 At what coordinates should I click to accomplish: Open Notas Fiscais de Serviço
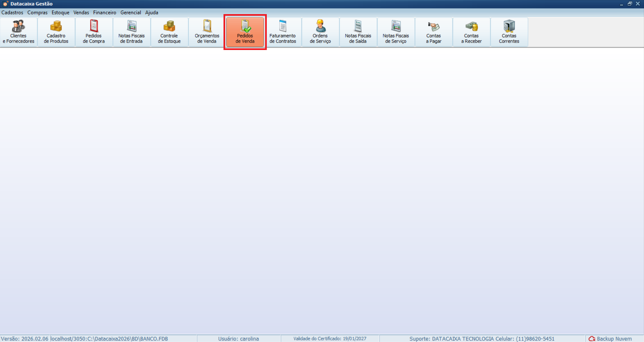(396, 32)
